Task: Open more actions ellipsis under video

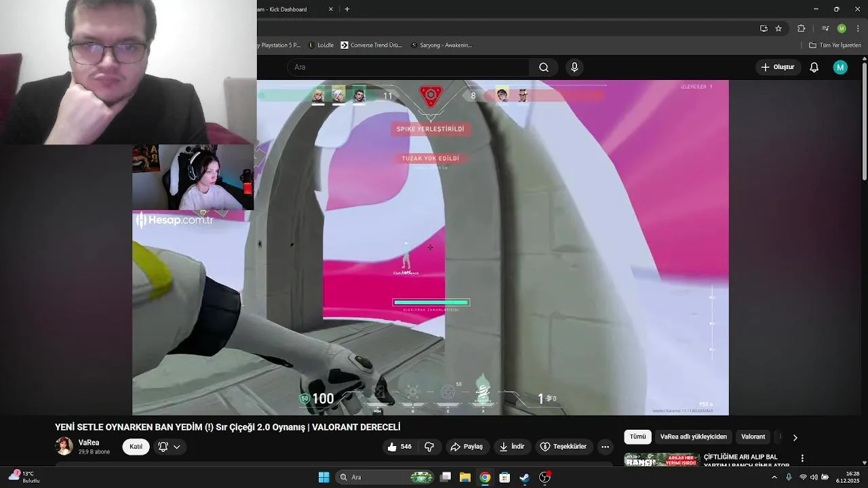Action: [x=605, y=447]
